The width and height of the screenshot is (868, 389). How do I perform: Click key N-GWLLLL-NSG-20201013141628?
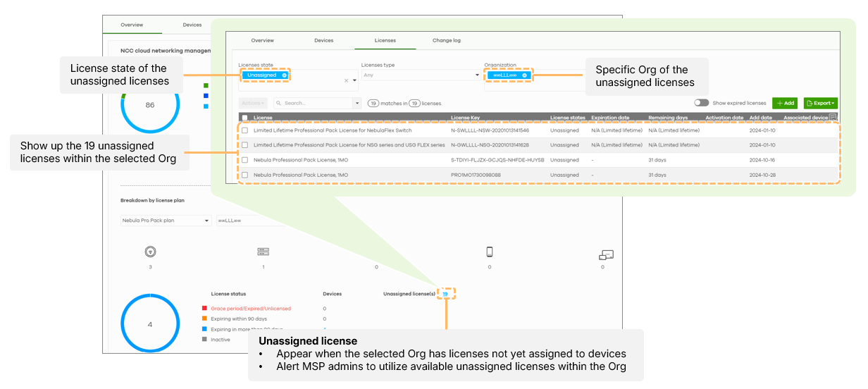pos(490,145)
